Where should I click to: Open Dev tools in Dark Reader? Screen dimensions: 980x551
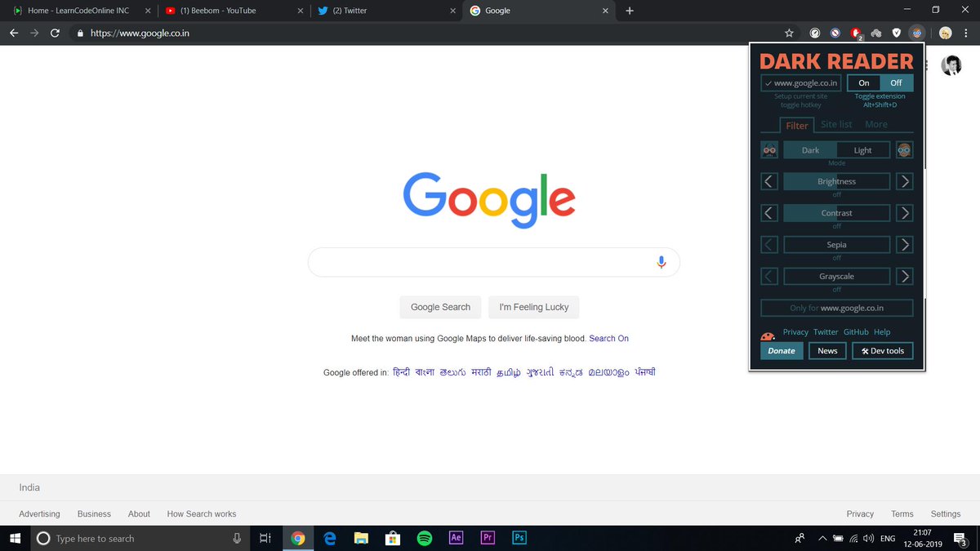click(x=882, y=350)
